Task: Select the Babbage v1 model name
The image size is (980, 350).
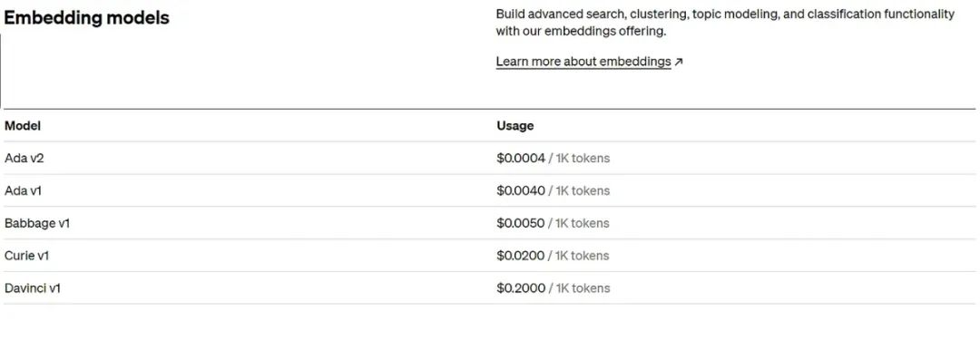Action: click(37, 223)
